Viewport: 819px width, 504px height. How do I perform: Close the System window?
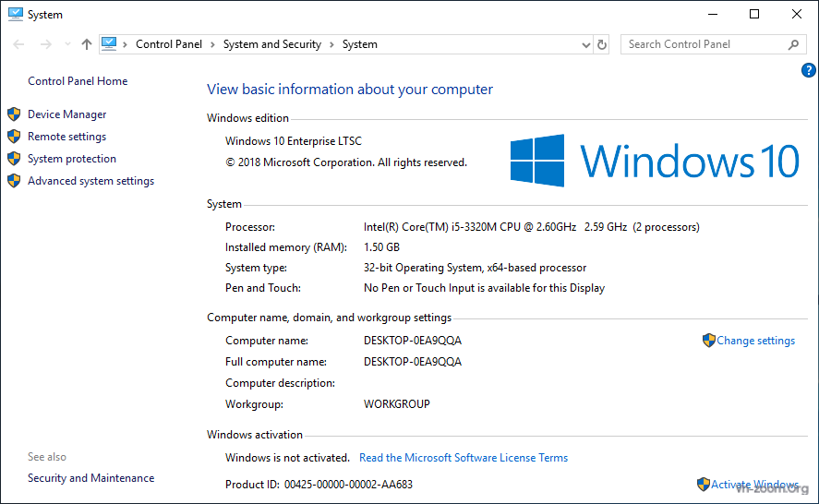tap(797, 14)
